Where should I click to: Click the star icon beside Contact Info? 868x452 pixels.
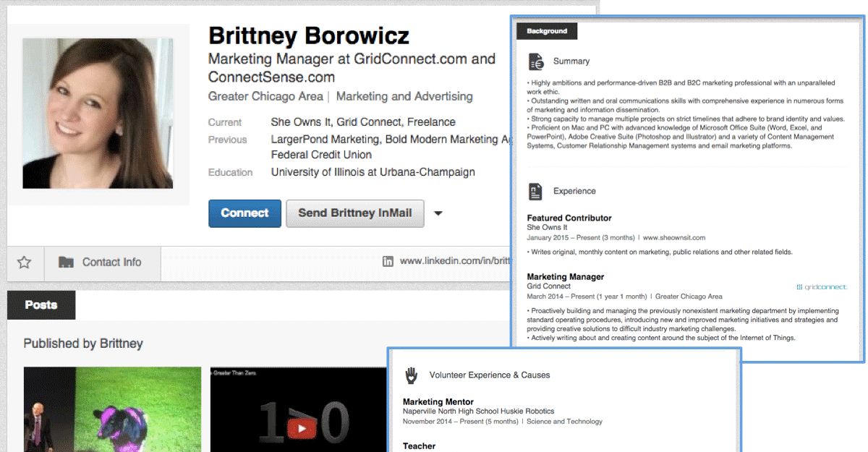tap(25, 263)
